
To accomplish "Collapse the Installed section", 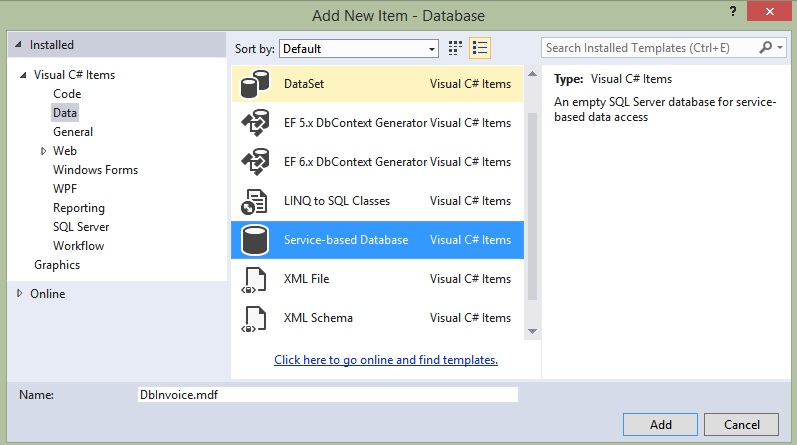I will [18, 45].
